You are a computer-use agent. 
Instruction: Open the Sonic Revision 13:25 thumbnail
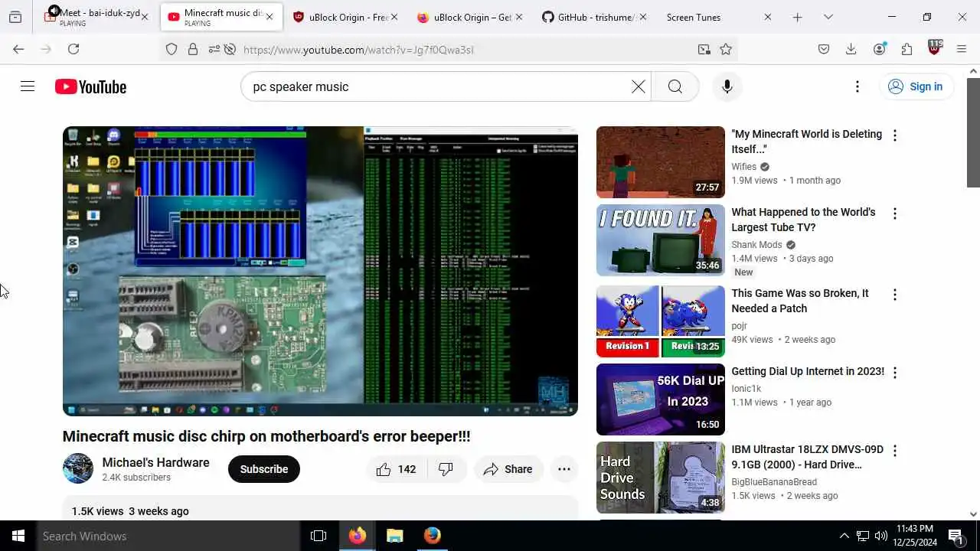point(660,321)
